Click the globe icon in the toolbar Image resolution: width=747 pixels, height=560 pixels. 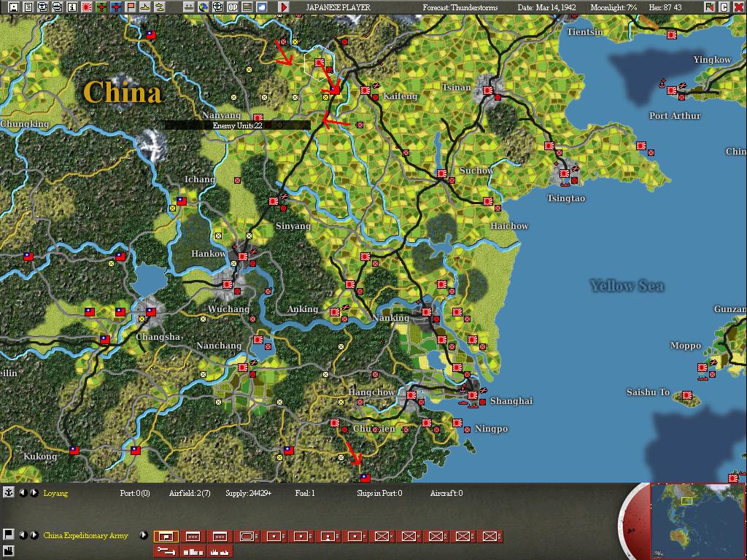(204, 7)
